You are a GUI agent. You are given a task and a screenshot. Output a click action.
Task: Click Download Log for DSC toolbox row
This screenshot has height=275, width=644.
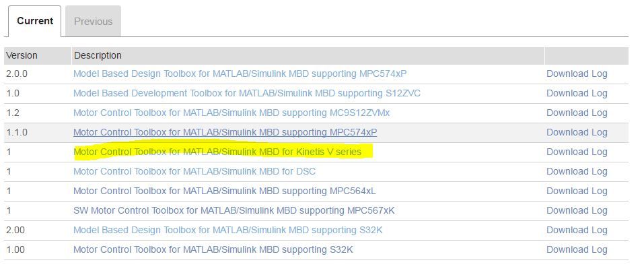(x=577, y=171)
